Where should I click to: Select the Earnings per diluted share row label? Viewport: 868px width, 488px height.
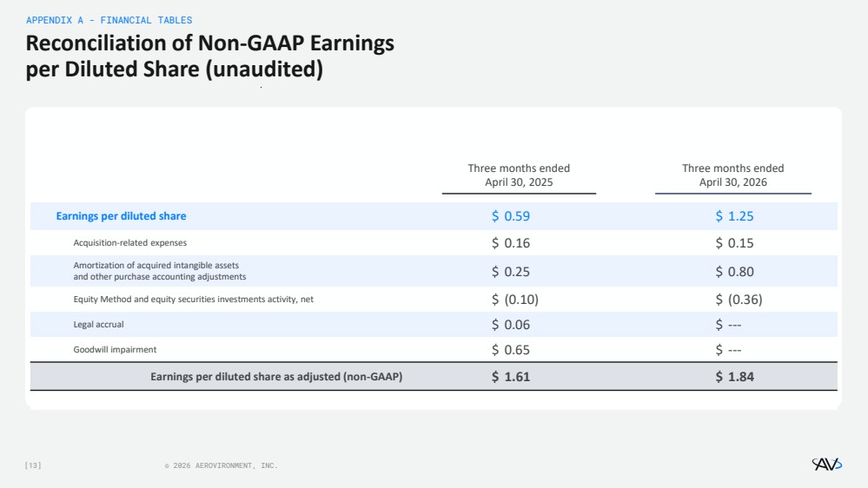(x=122, y=216)
